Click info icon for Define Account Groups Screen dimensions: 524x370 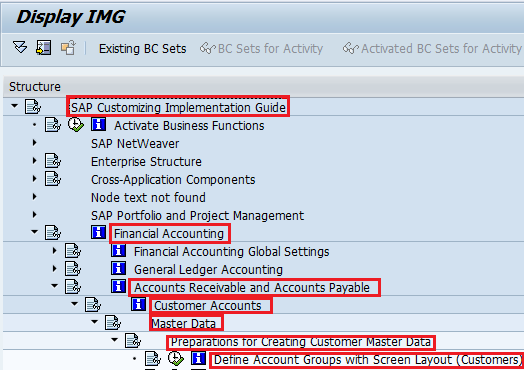click(199, 359)
